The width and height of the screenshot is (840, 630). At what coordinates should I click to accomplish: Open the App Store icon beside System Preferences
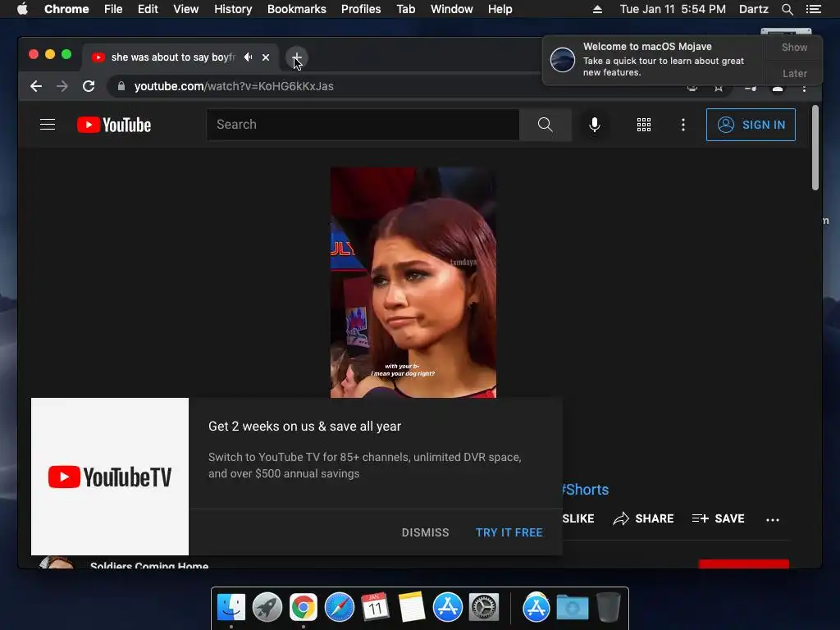click(447, 608)
